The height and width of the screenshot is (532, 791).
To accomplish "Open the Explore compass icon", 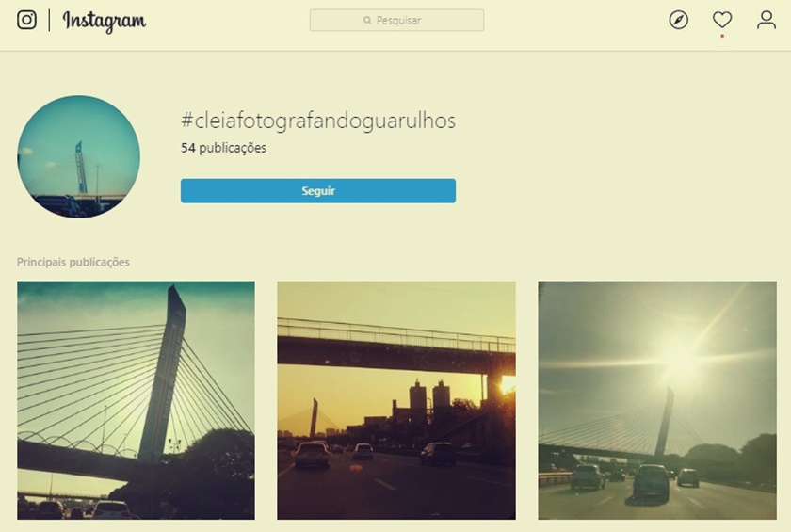I will point(679,20).
